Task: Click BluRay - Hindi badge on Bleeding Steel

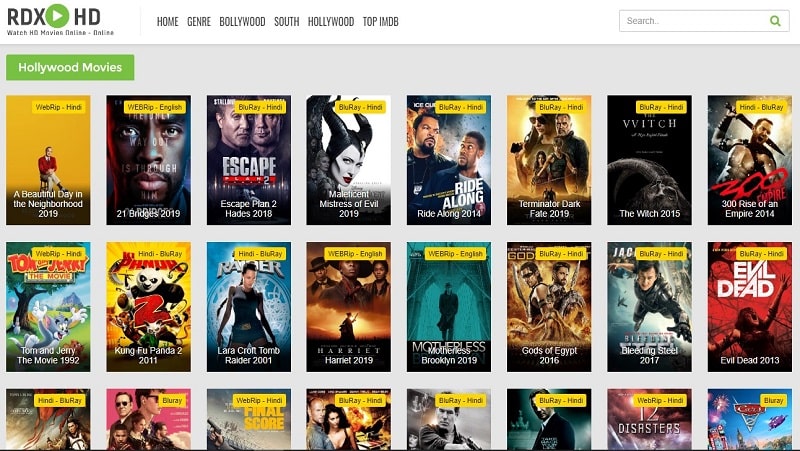Action: (x=661, y=254)
